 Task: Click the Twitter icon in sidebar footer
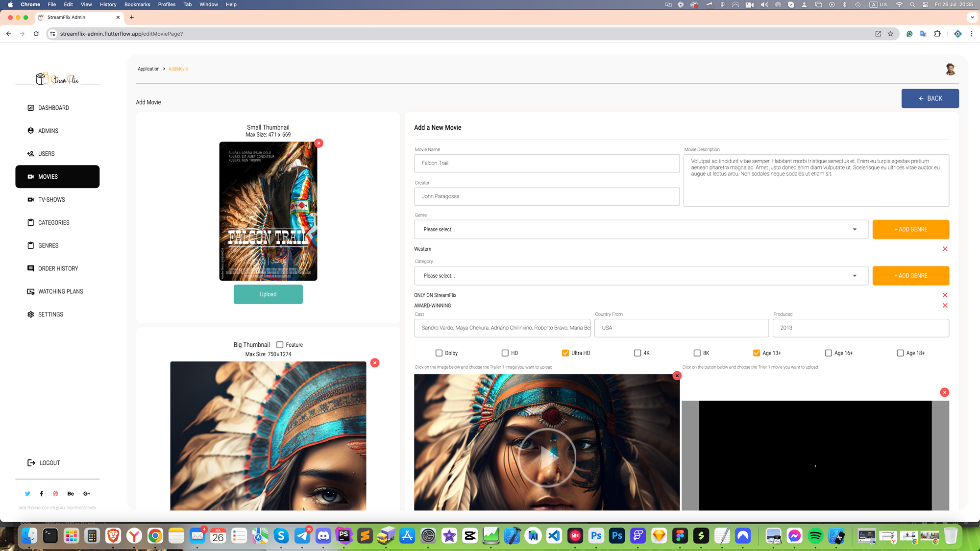pos(27,494)
